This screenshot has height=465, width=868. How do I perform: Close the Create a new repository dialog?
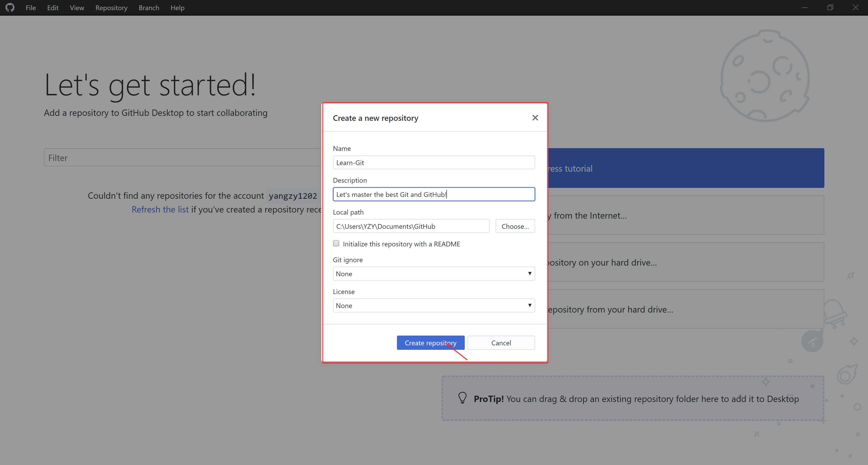point(535,118)
